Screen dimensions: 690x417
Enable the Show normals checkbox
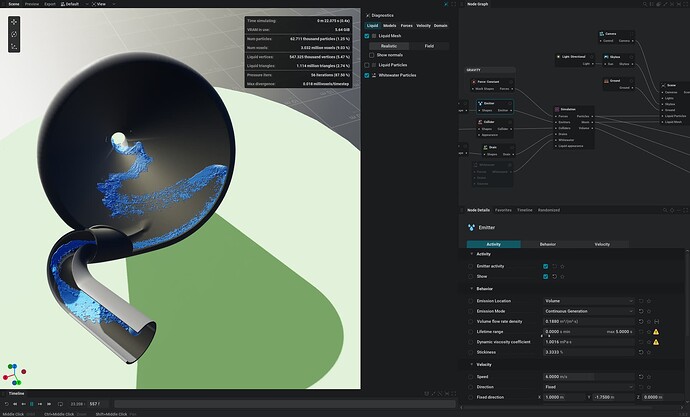[369, 55]
